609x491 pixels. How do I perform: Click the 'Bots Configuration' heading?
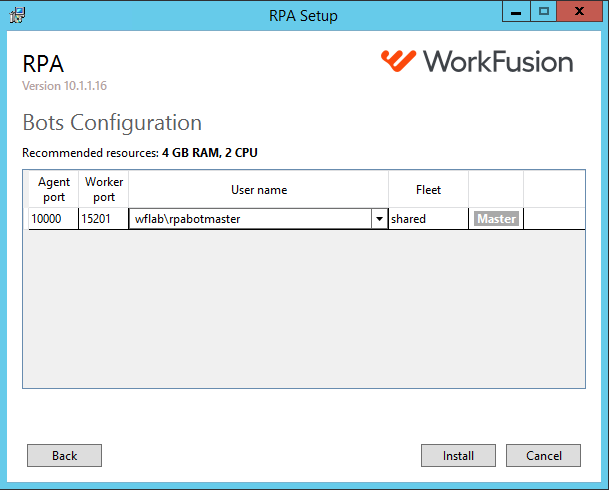[x=112, y=123]
